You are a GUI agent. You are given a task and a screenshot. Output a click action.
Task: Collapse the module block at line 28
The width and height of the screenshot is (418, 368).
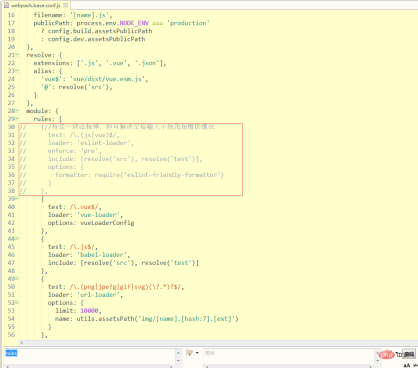pyautogui.click(x=17, y=111)
